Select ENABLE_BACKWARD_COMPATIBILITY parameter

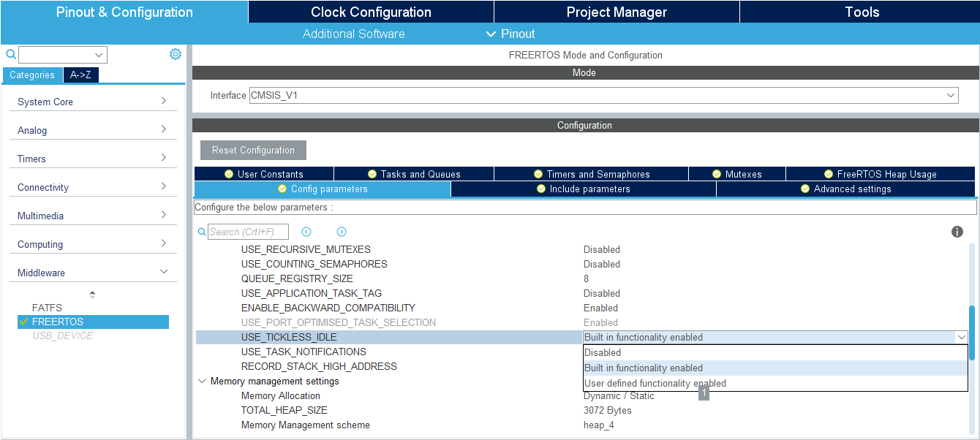pos(328,308)
